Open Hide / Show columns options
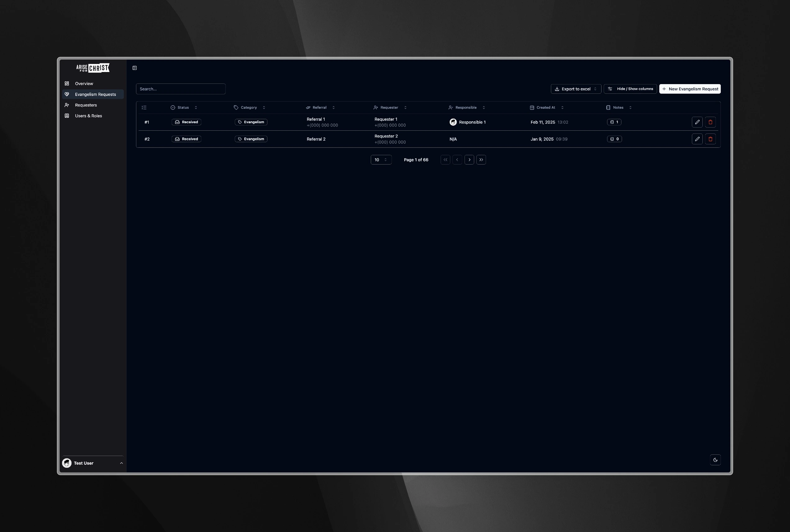The image size is (790, 532). [630, 89]
